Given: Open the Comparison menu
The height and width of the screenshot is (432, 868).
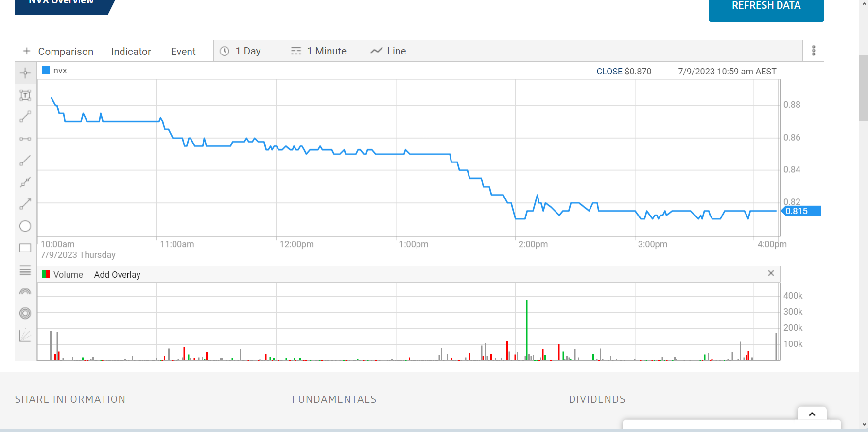Looking at the screenshot, I should 66,52.
